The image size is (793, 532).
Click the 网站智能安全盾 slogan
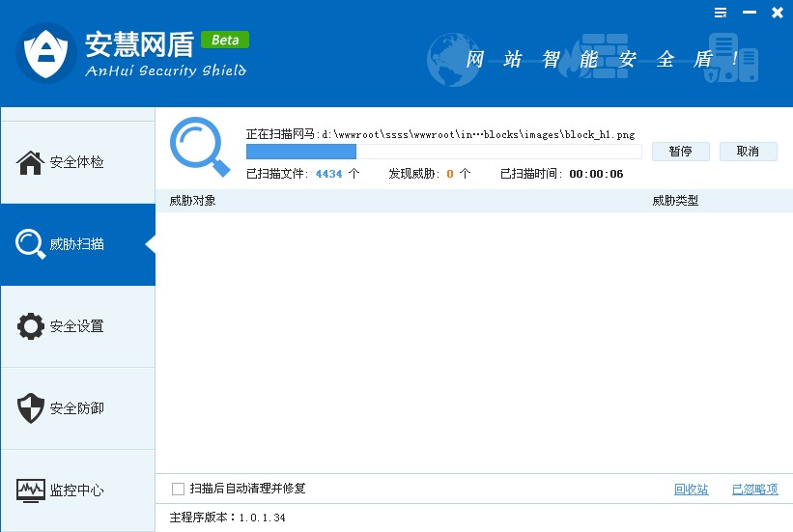(602, 59)
